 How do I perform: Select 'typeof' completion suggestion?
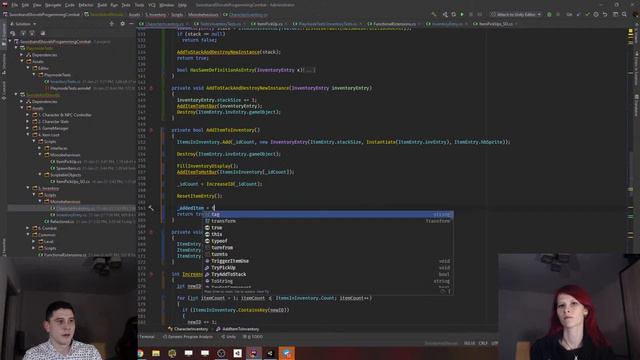tap(329, 241)
